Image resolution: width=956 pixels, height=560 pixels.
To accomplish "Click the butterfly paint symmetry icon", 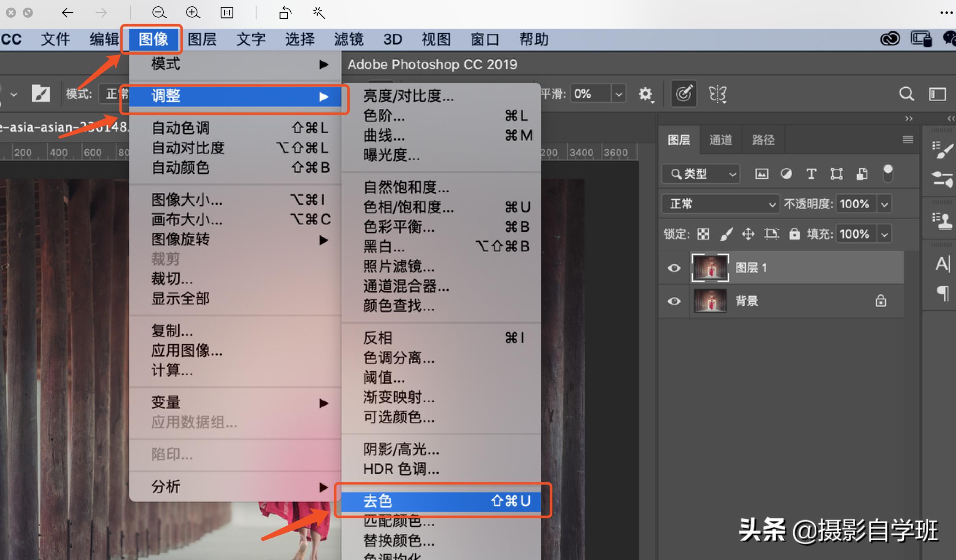I will tap(717, 94).
